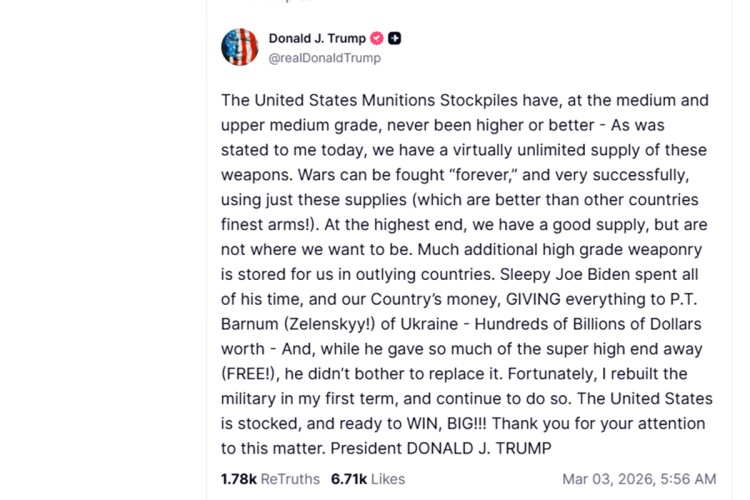View the 1.78k ReTruths list
Screen dimensions: 750x500
[x=239, y=479]
